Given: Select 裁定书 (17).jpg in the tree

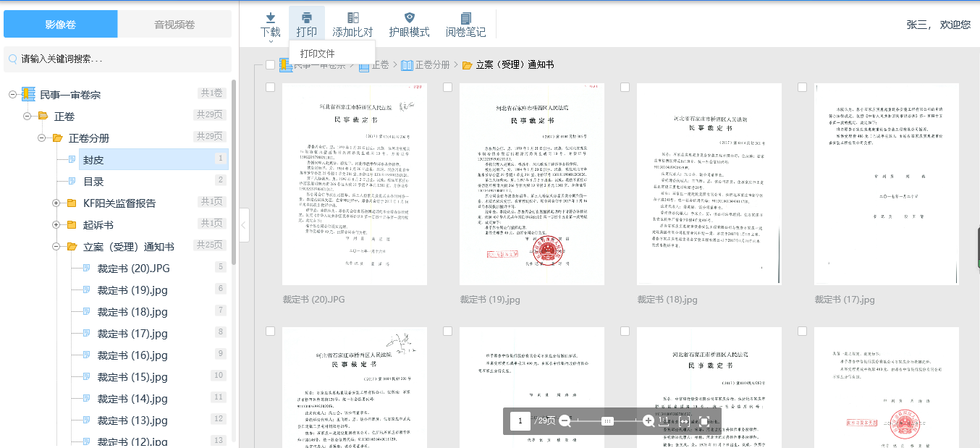Looking at the screenshot, I should pyautogui.click(x=132, y=333).
